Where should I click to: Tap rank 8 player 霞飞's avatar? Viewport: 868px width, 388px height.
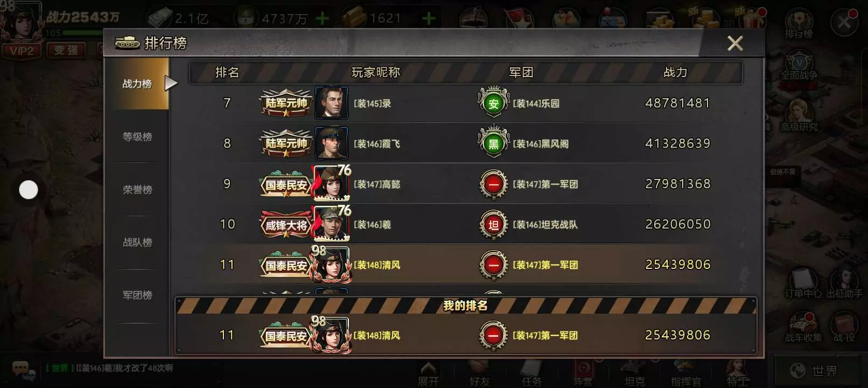(x=331, y=143)
